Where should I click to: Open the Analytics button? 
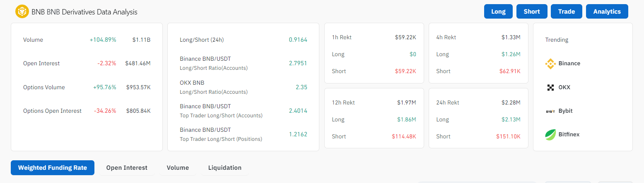[x=607, y=12]
